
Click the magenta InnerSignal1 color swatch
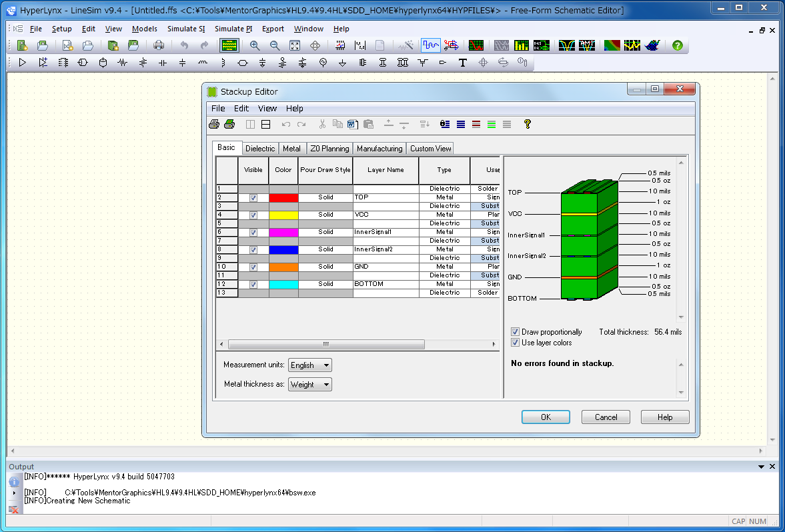(283, 232)
